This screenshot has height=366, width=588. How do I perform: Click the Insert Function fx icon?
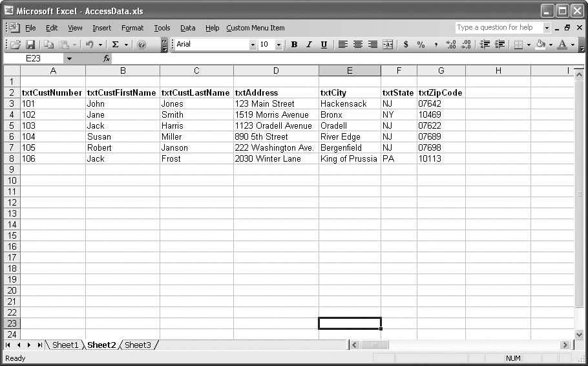coord(107,58)
